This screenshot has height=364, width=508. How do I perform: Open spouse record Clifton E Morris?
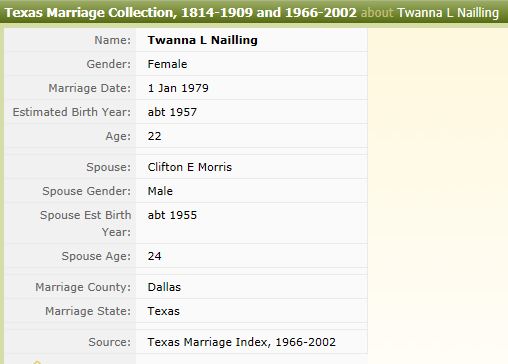click(x=190, y=167)
